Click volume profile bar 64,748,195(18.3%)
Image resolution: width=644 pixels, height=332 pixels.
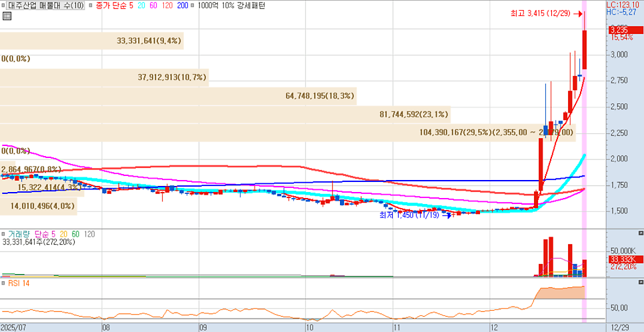[x=178, y=96]
